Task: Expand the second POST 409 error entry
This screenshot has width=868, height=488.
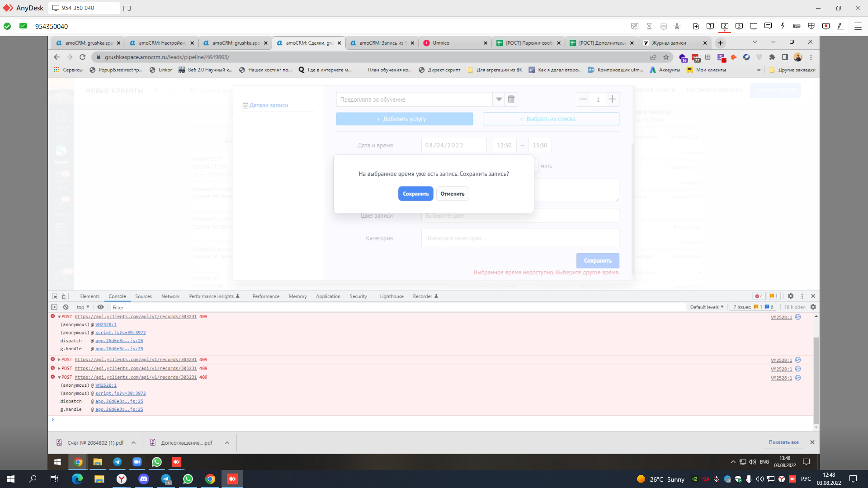Action: pos(59,360)
